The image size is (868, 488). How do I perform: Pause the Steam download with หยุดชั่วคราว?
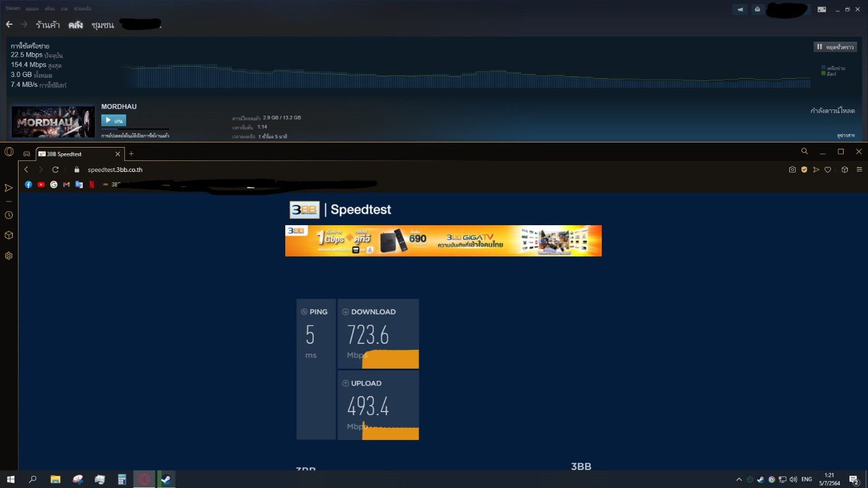coord(835,47)
